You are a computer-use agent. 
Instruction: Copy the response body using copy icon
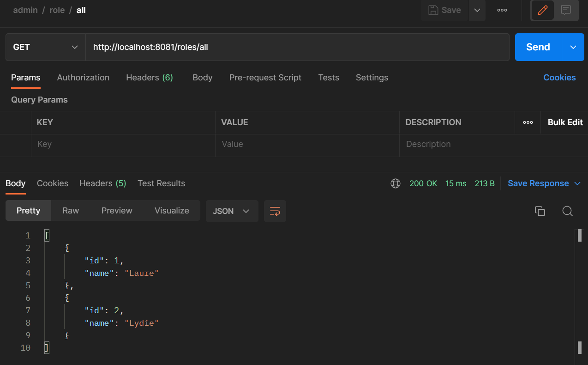(540, 211)
